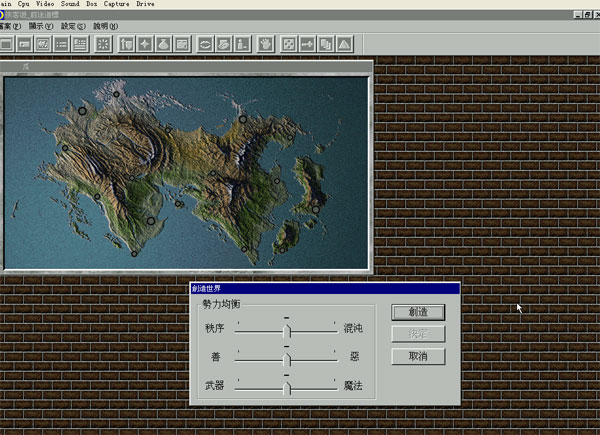
Task: Click the circle marker at the map's top peninsula
Action: coord(115,95)
